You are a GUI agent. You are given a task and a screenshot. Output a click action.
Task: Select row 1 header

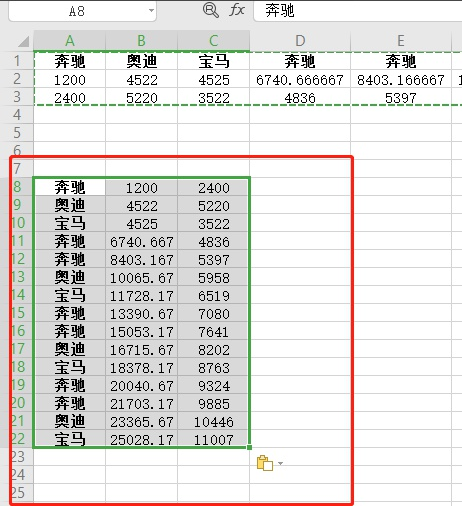[17, 61]
